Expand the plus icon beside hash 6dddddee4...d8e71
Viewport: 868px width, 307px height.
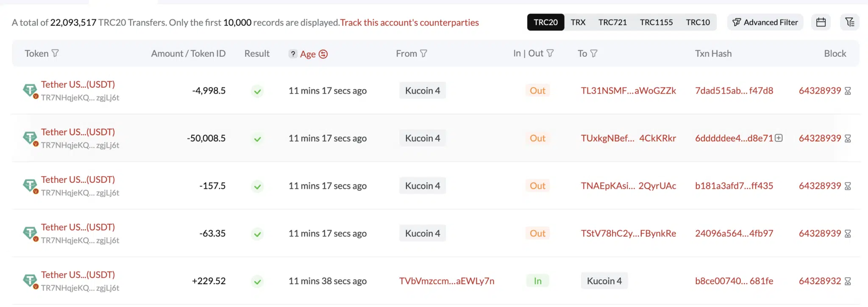pos(779,138)
